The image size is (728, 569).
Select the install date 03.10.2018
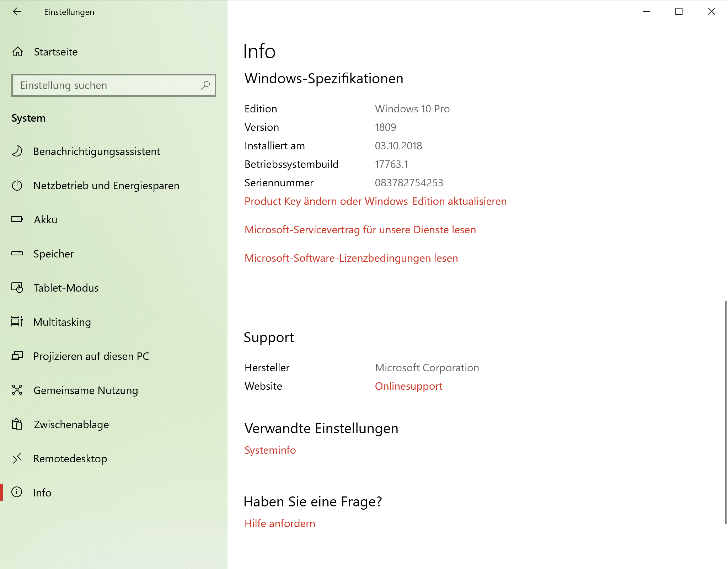click(x=398, y=146)
